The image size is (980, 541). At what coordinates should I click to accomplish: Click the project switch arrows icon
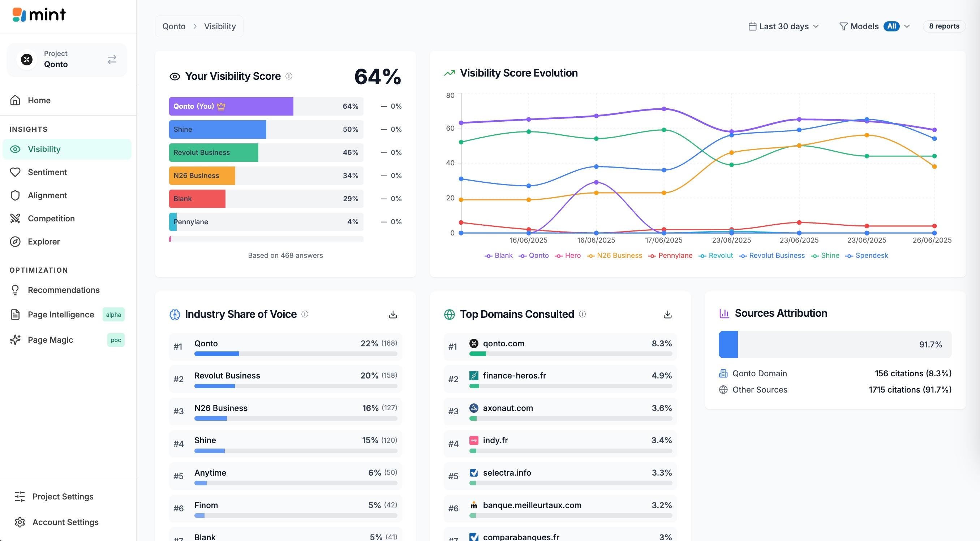coord(111,60)
